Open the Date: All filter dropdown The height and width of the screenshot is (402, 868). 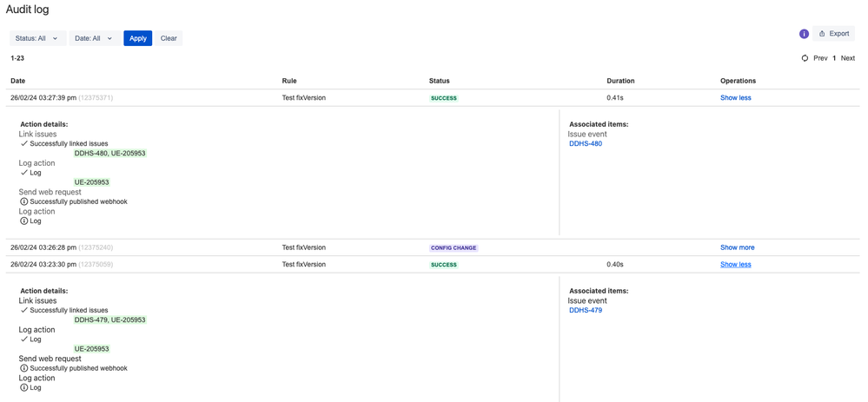tap(94, 38)
